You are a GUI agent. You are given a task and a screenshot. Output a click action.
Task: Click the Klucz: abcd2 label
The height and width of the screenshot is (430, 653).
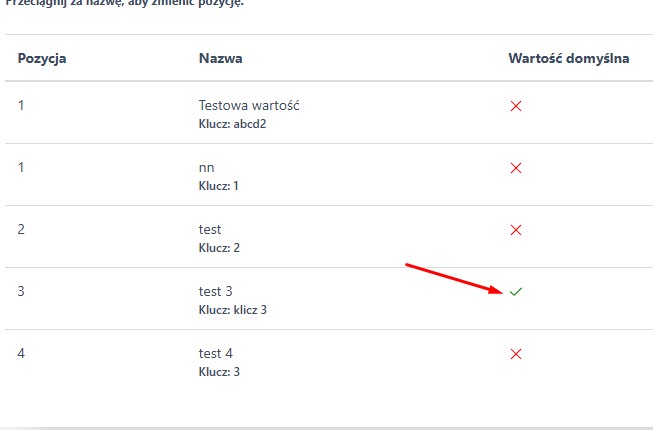(x=233, y=124)
